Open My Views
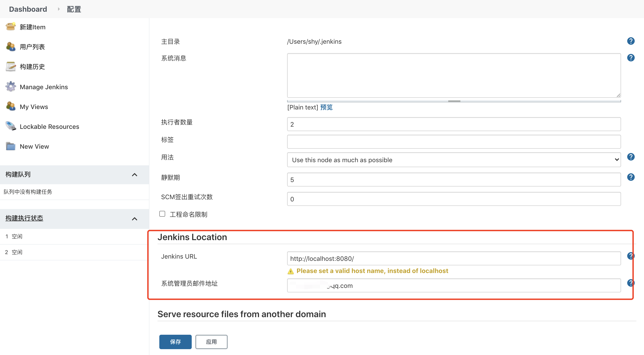The image size is (644, 355). click(34, 107)
